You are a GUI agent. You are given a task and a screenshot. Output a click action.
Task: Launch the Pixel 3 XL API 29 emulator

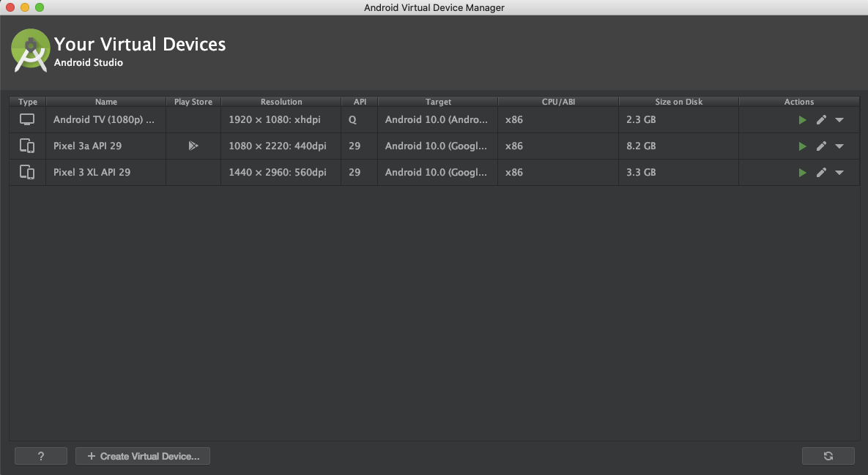click(x=802, y=173)
